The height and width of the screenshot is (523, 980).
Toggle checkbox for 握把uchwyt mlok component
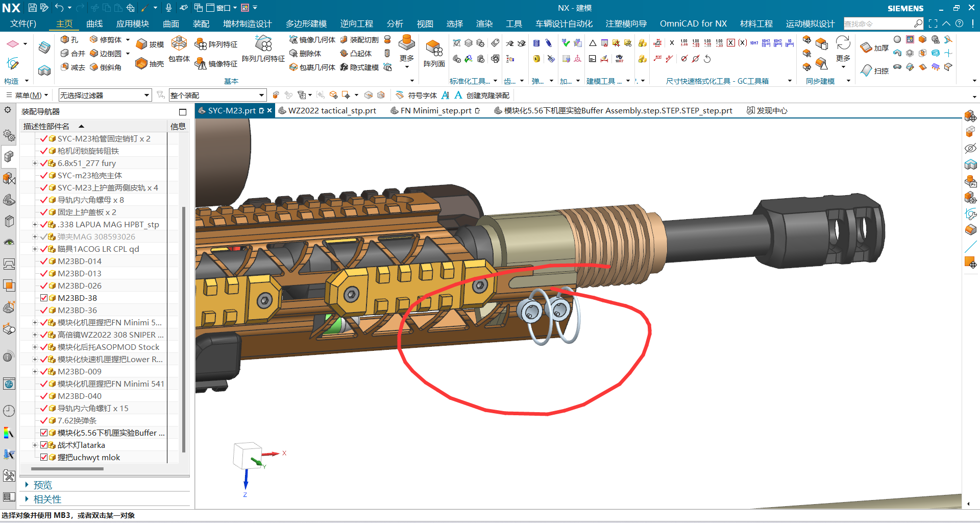[44, 457]
